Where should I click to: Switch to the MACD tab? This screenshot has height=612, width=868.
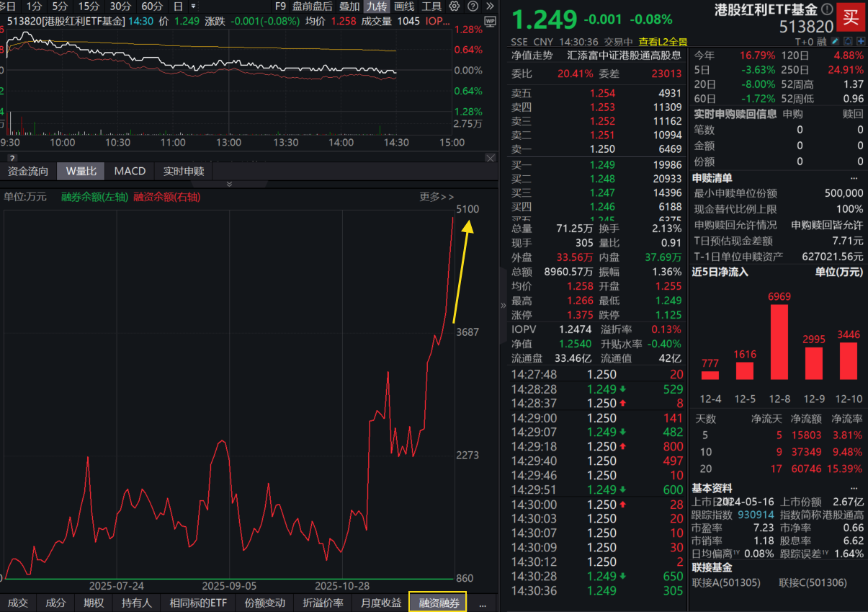pos(129,171)
